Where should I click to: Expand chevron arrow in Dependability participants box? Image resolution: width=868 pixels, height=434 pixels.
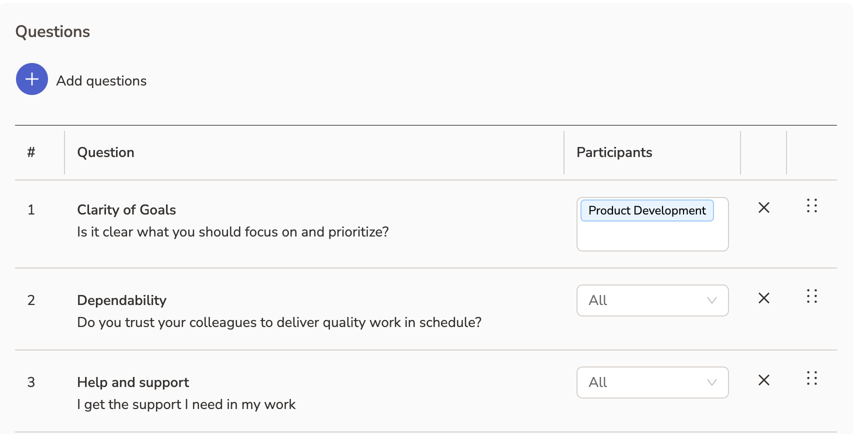click(711, 300)
